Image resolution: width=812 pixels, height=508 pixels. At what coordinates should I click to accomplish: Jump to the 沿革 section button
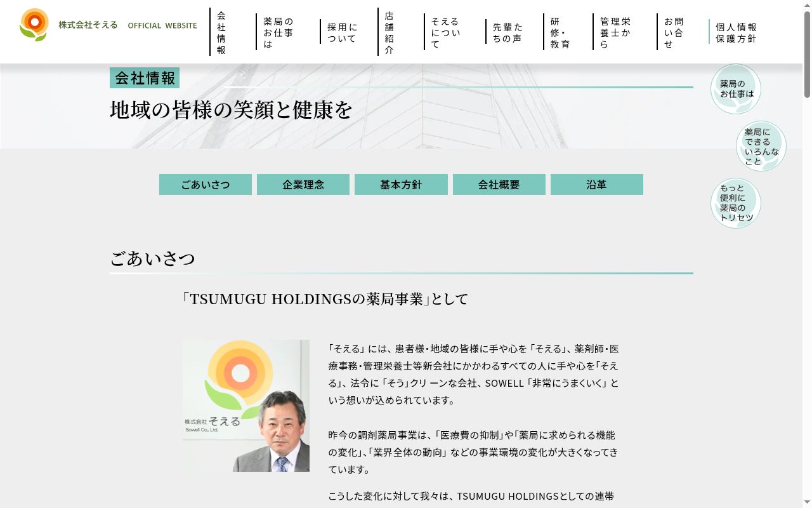click(597, 185)
